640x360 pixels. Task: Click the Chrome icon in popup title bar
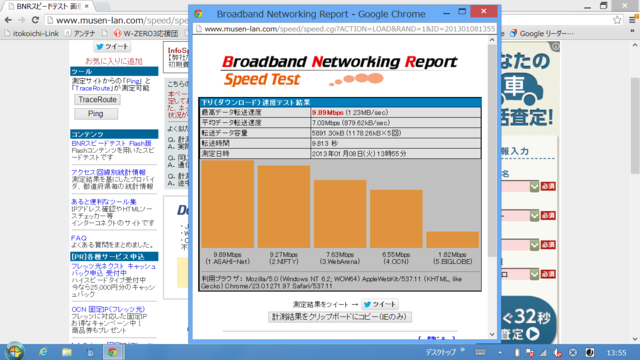tap(198, 13)
